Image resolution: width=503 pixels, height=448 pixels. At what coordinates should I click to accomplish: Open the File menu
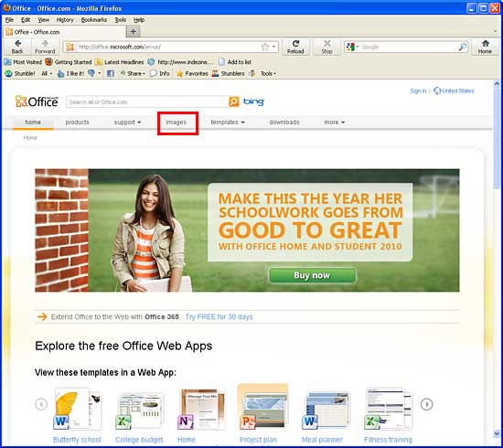9,20
